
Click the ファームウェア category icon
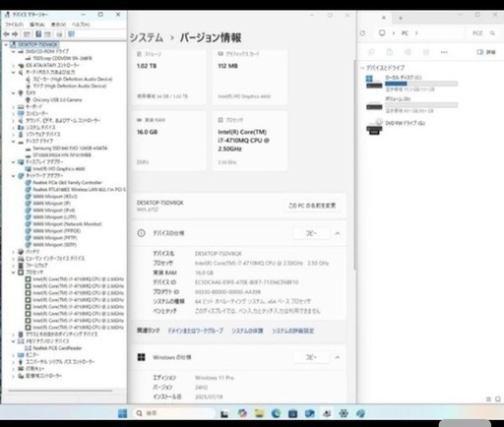pos(21,266)
